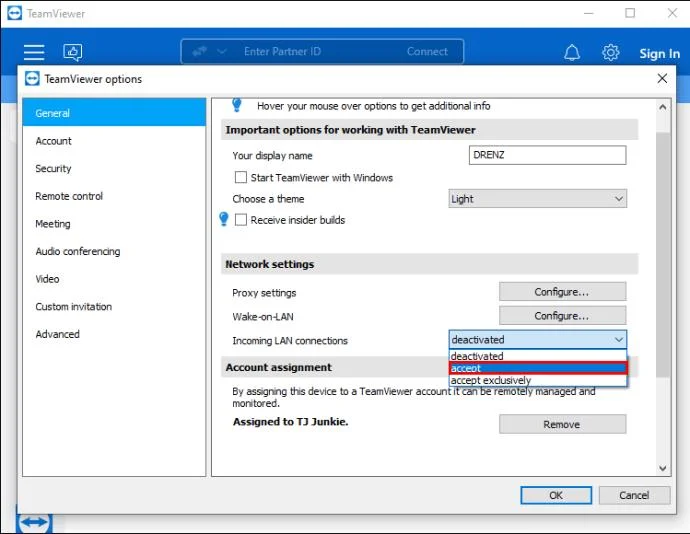Viewport: 690px width, 534px height.
Task: Click the display name field containing DRENZ
Action: [x=547, y=155]
